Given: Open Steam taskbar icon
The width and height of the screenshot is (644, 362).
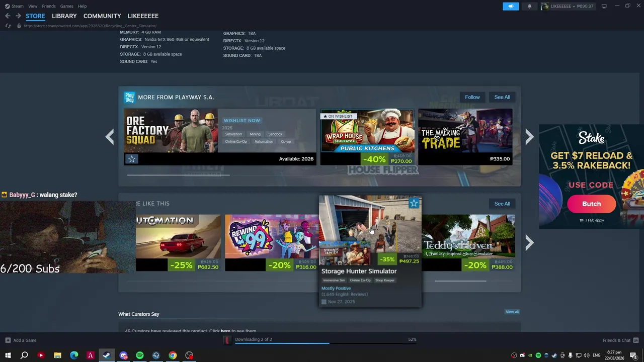Looking at the screenshot, I should (x=107, y=355).
